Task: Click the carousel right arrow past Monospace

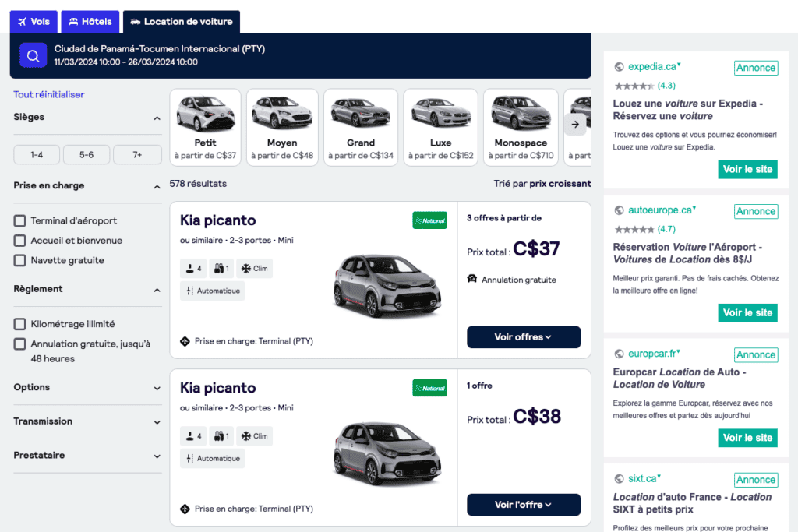Action: (x=575, y=123)
